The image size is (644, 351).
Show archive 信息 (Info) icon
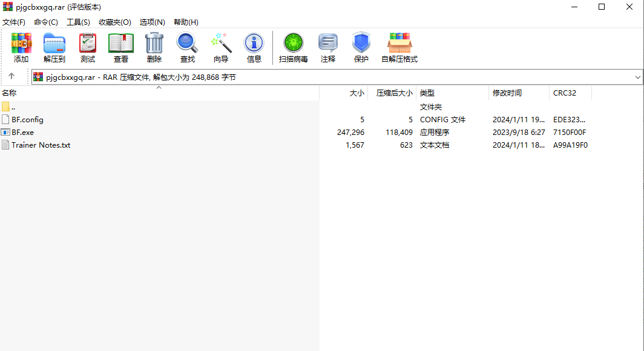(x=254, y=47)
